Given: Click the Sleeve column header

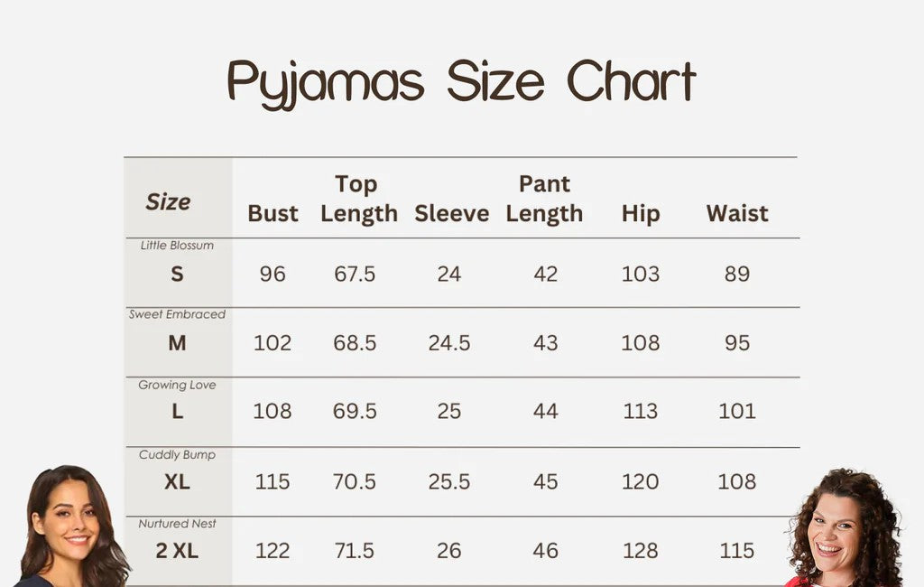Looking at the screenshot, I should point(451,214).
